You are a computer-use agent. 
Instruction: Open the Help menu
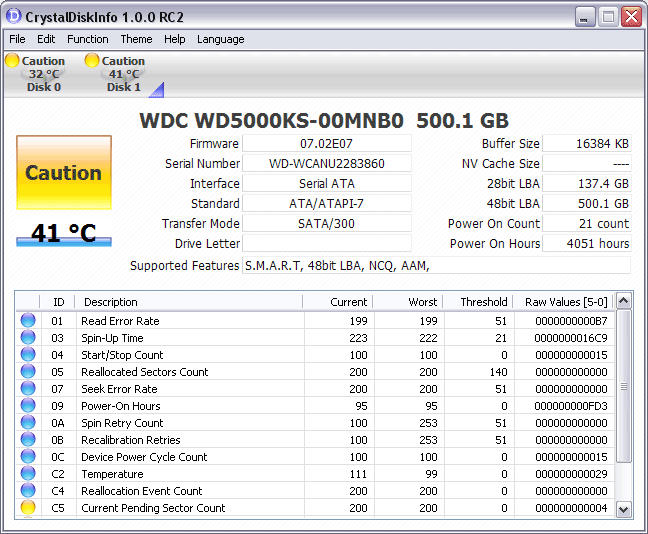tap(174, 39)
